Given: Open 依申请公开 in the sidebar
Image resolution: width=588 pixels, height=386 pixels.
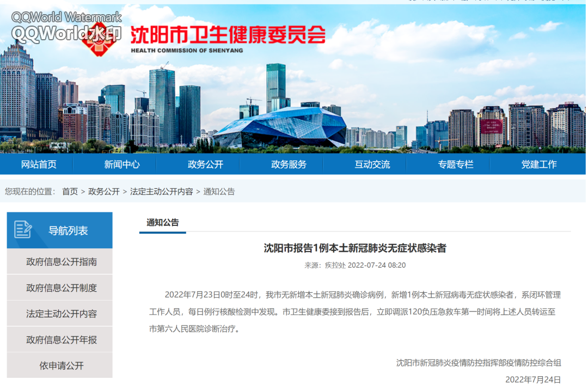Looking at the screenshot, I should coord(60,366).
